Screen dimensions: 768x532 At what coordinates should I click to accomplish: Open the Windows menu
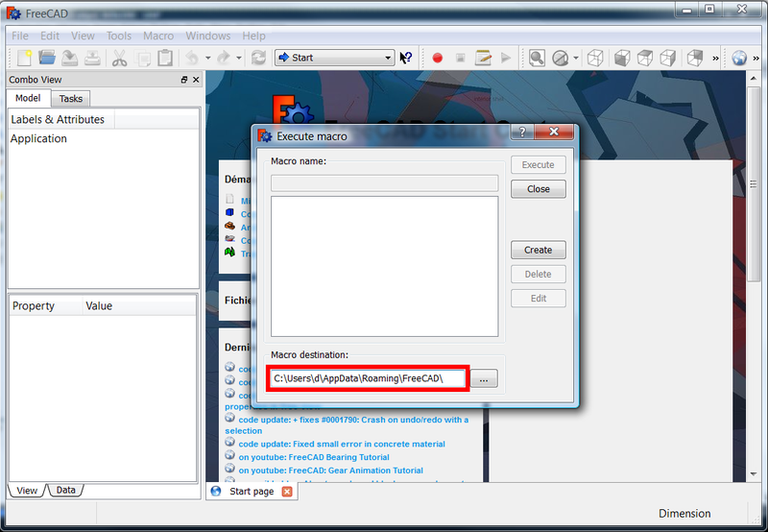[208, 36]
